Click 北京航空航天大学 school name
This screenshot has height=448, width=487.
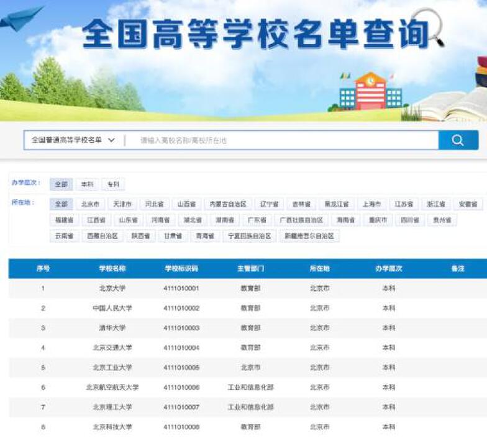[x=112, y=387]
